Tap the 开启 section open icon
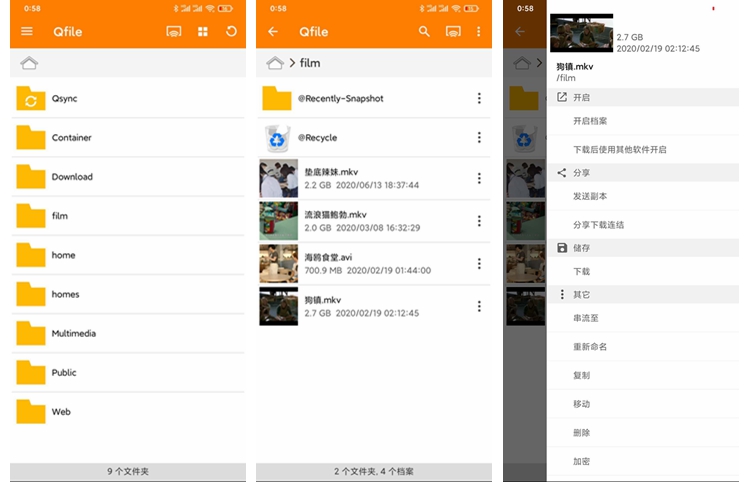Screen dimensions: 749x482 pos(562,97)
